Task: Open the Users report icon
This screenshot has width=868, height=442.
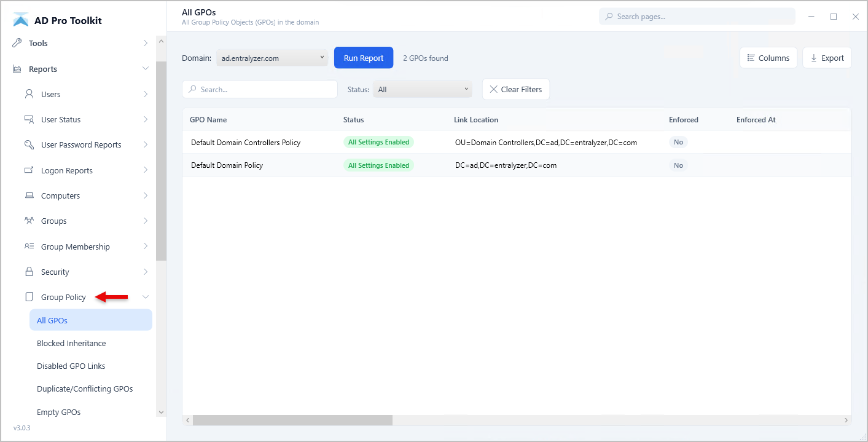Action: click(x=29, y=94)
